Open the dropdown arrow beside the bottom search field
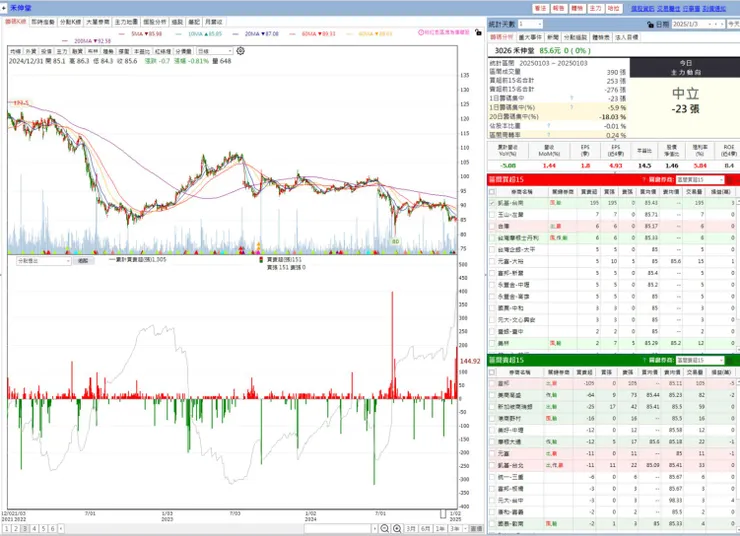 point(374,528)
